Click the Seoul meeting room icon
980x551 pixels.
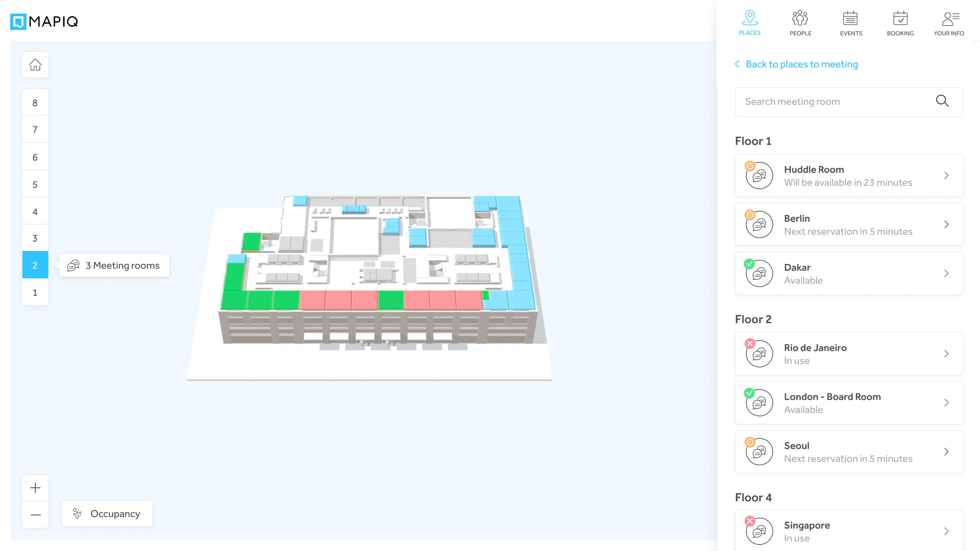pos(759,452)
